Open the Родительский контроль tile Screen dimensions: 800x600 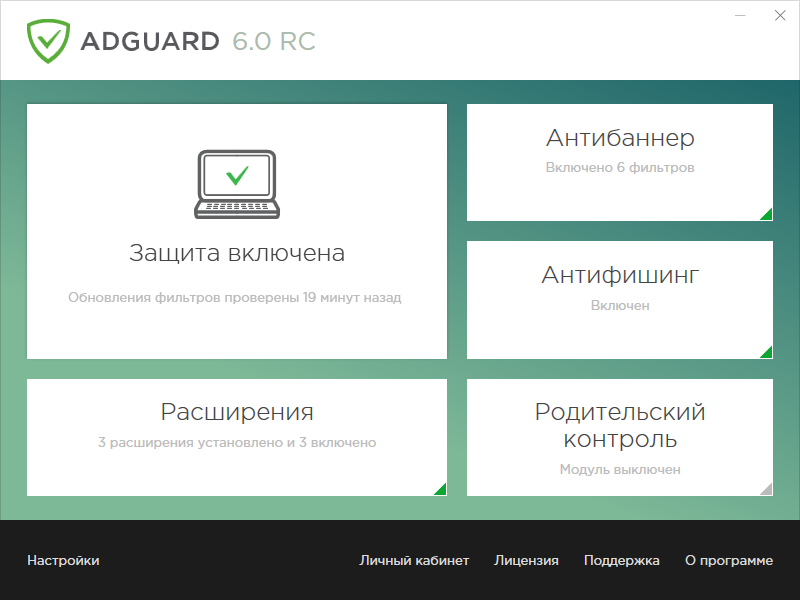click(620, 437)
